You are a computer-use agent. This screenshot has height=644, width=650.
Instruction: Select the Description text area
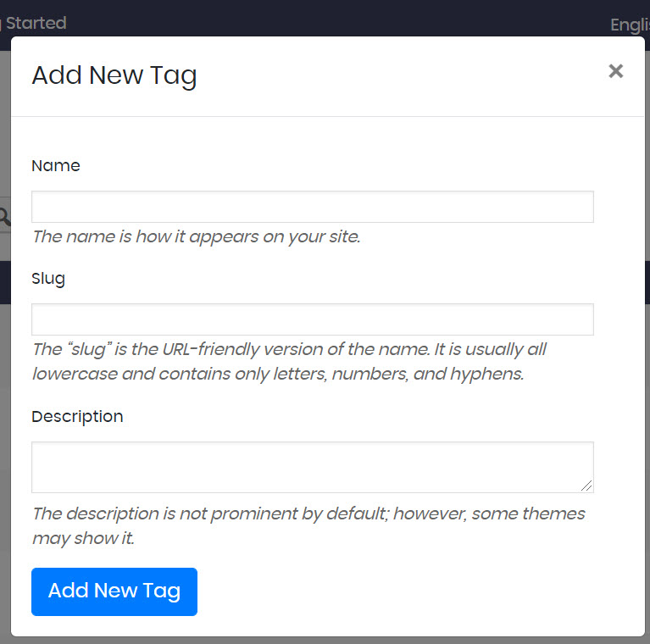[x=312, y=466]
